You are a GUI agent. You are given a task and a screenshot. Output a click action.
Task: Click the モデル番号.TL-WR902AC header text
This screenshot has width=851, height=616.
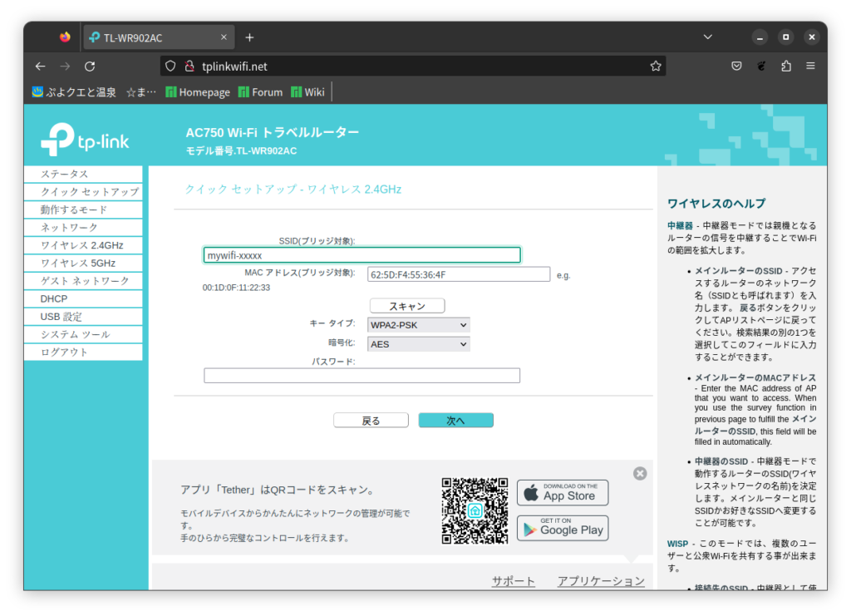(x=242, y=150)
